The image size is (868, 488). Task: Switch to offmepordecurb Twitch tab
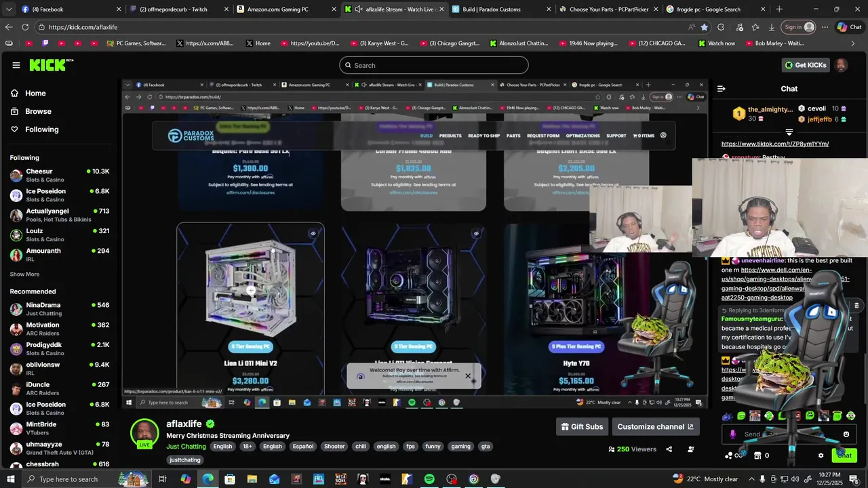179,9
